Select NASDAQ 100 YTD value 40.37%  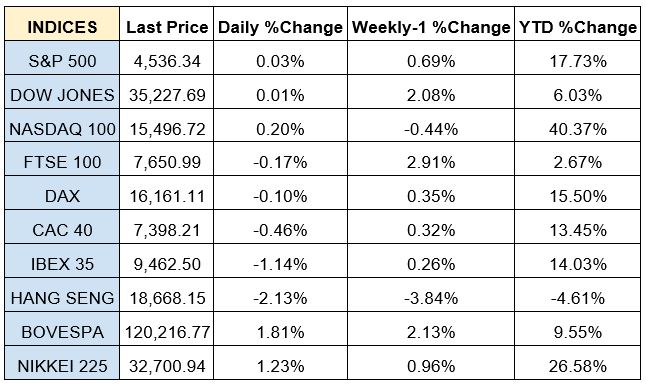pos(578,129)
